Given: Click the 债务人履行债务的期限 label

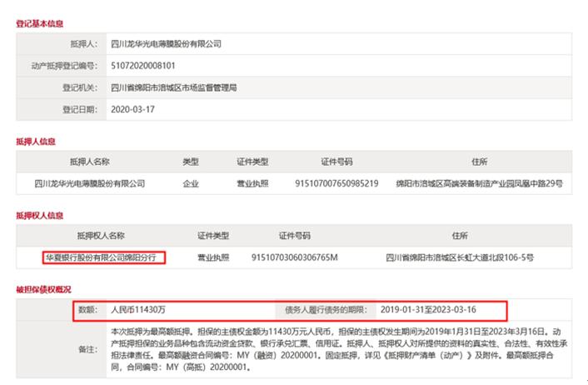Looking at the screenshot, I should pyautogui.click(x=326, y=309).
